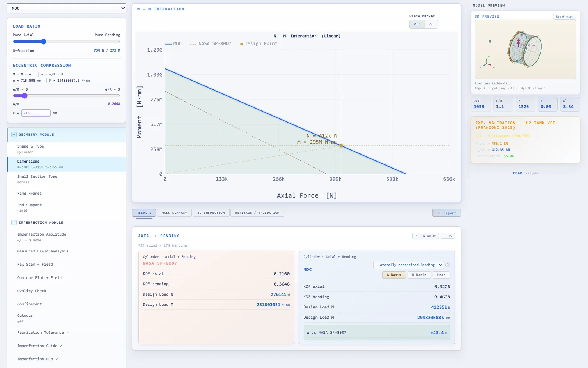Click the Load Ratio slider handle
The image size is (588, 368).
(43, 42)
